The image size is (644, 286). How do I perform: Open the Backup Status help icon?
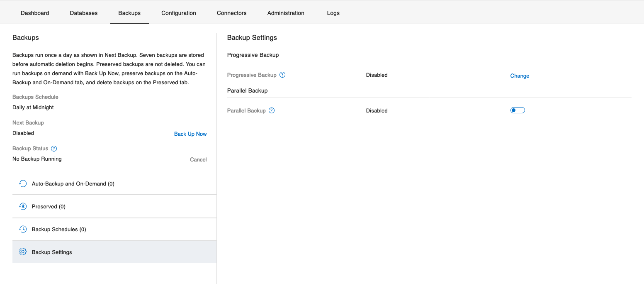click(x=53, y=149)
